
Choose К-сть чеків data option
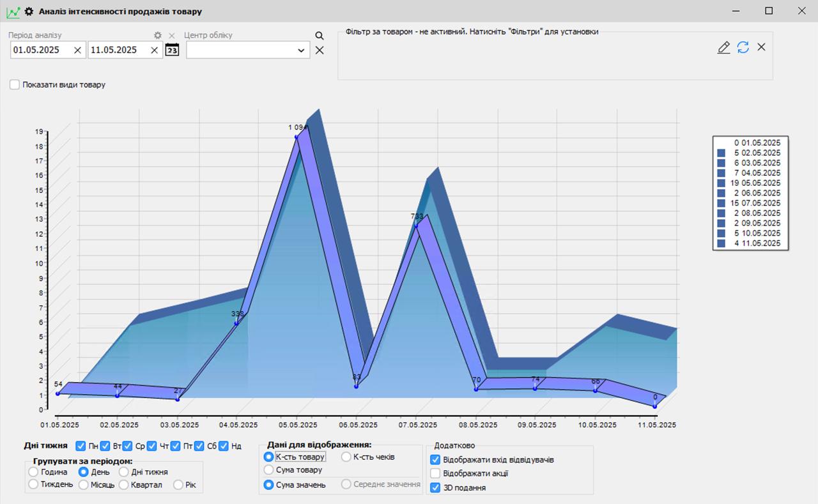(344, 456)
